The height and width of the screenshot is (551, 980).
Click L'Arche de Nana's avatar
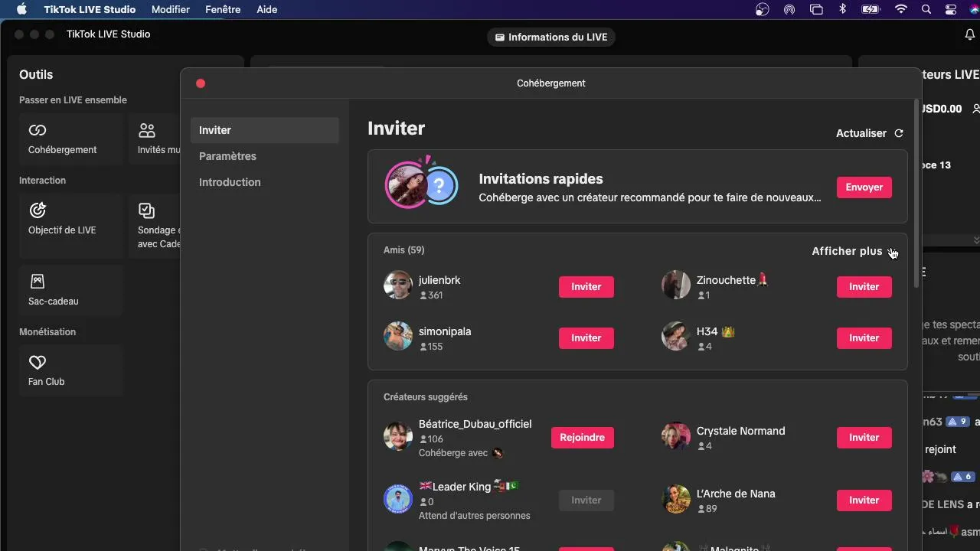pyautogui.click(x=676, y=499)
